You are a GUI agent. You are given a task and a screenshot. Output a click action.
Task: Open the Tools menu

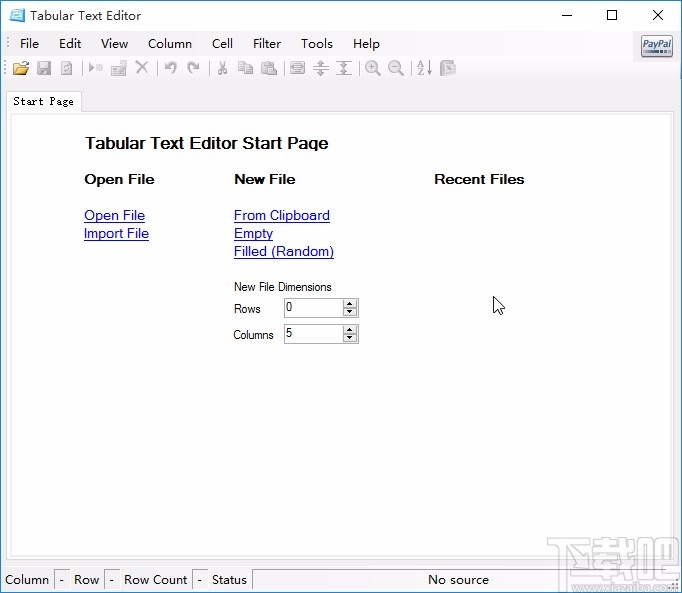(317, 44)
